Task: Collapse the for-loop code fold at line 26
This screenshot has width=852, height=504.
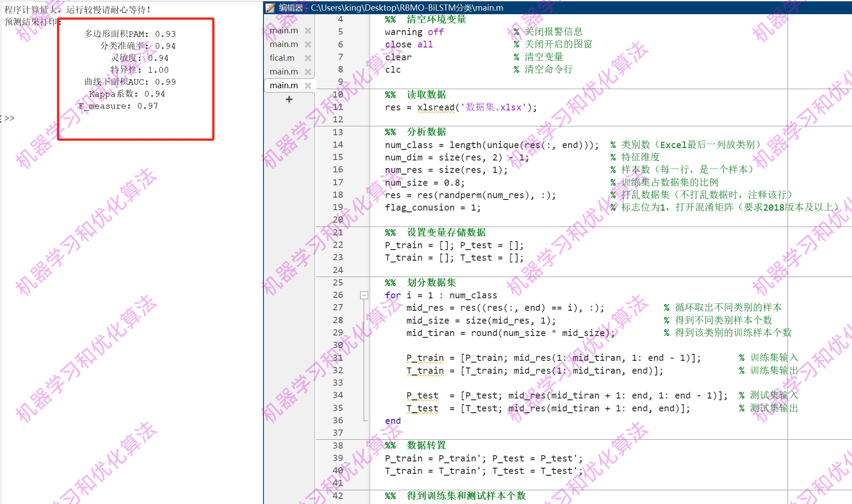Action: (364, 295)
